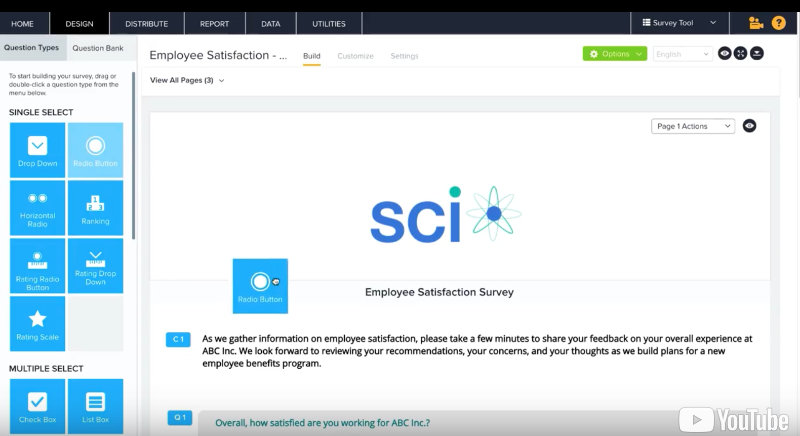The height and width of the screenshot is (436, 800).
Task: Open the English language dropdown
Action: [x=683, y=54]
